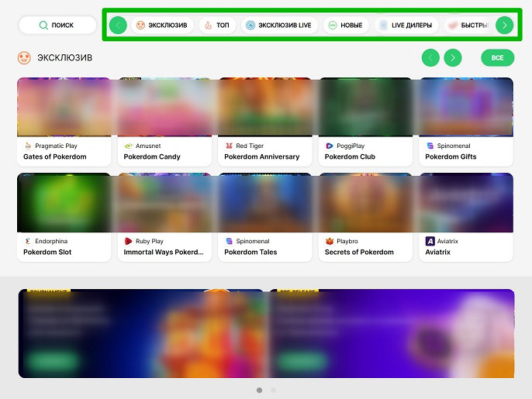
Task: Launch the Pokerdom Candy game
Action: (x=164, y=107)
